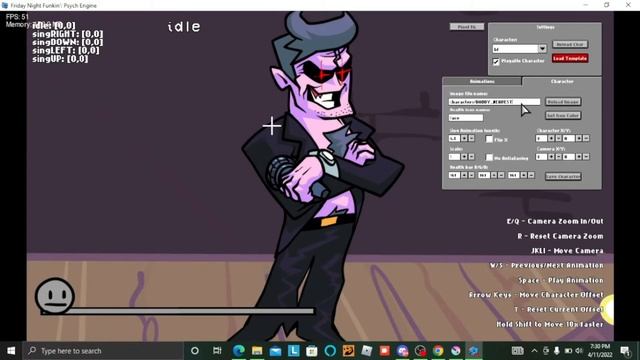Decrease Camera X position stepper
Viewport: 640px width, 360px height.
pos(558,157)
